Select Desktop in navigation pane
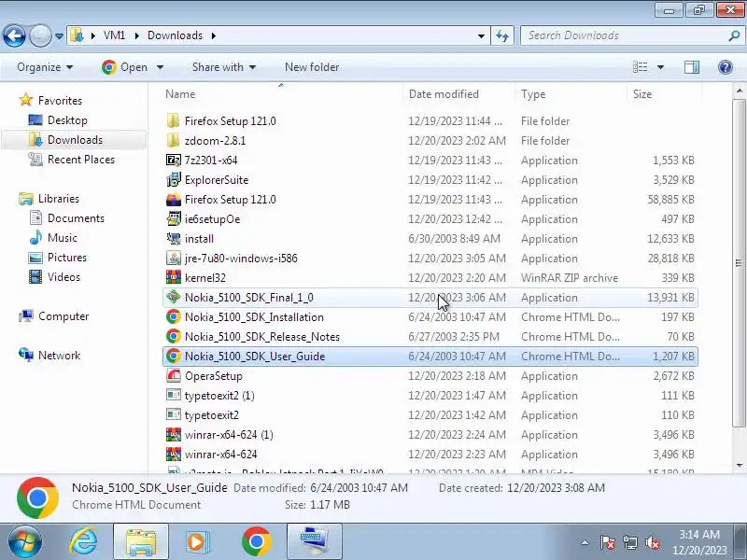The height and width of the screenshot is (560, 747). point(58,120)
